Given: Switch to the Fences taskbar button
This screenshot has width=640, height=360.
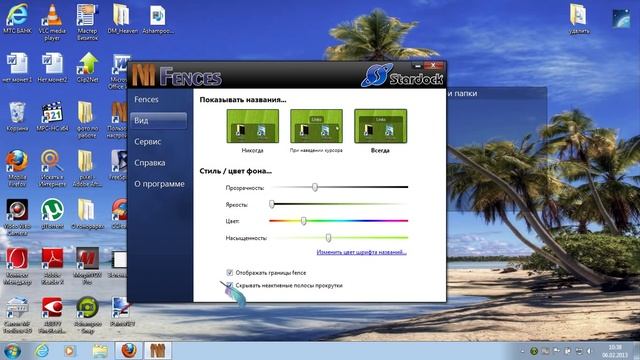Looking at the screenshot, I should click(157, 351).
